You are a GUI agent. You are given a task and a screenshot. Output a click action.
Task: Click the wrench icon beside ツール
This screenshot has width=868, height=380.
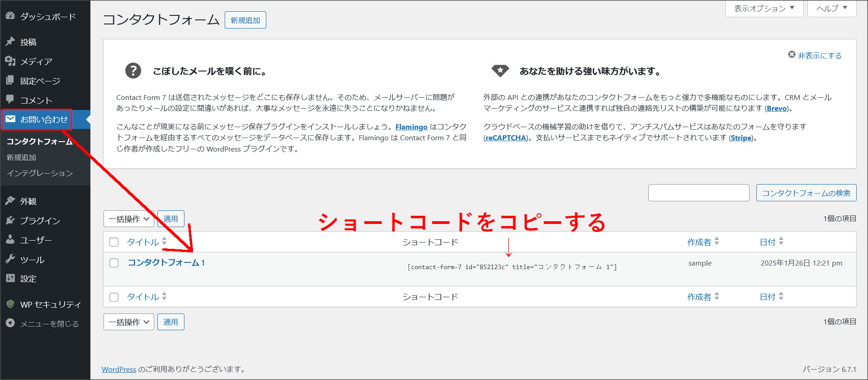click(10, 259)
